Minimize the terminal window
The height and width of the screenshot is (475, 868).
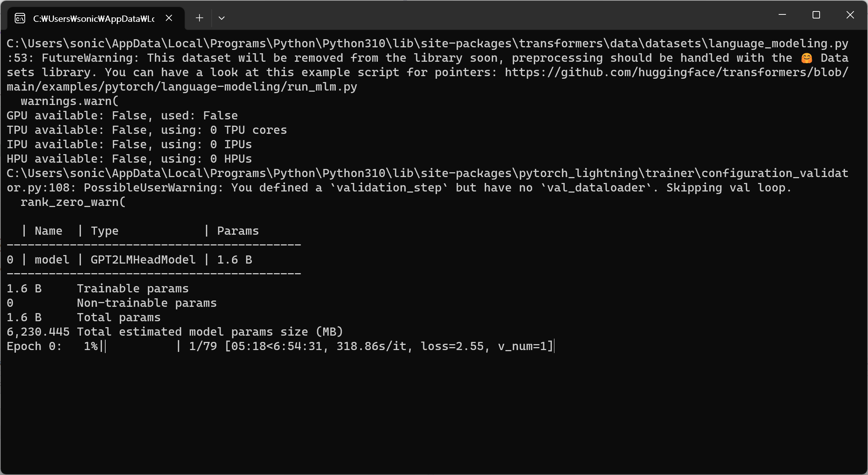[782, 15]
